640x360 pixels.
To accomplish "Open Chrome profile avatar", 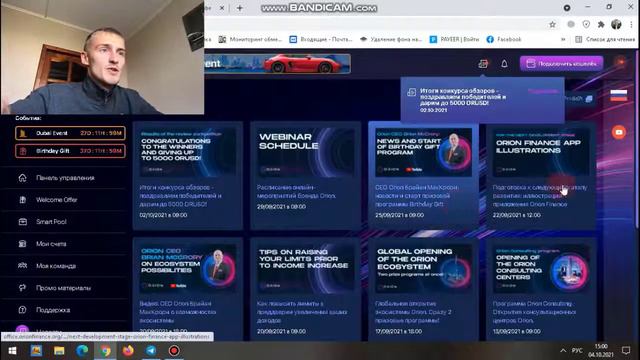I will [616, 24].
